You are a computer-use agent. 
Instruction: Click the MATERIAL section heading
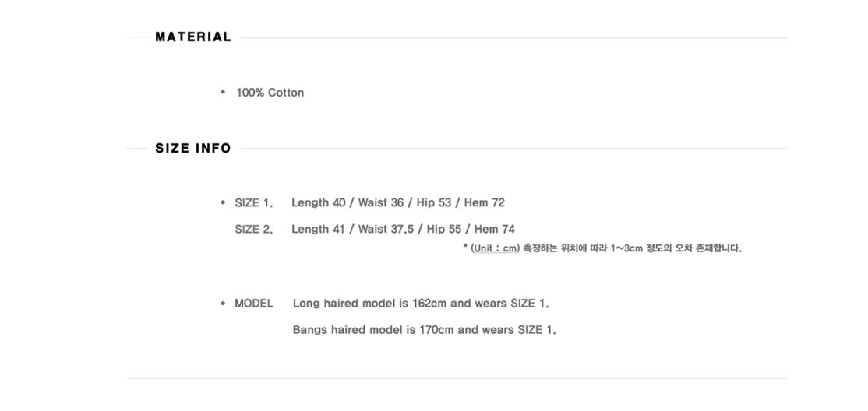(192, 37)
